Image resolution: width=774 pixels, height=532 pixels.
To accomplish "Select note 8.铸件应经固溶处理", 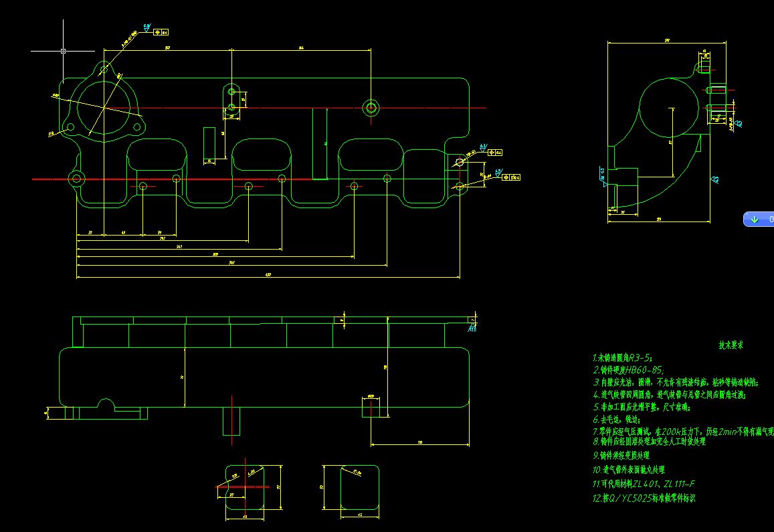I will [x=649, y=441].
